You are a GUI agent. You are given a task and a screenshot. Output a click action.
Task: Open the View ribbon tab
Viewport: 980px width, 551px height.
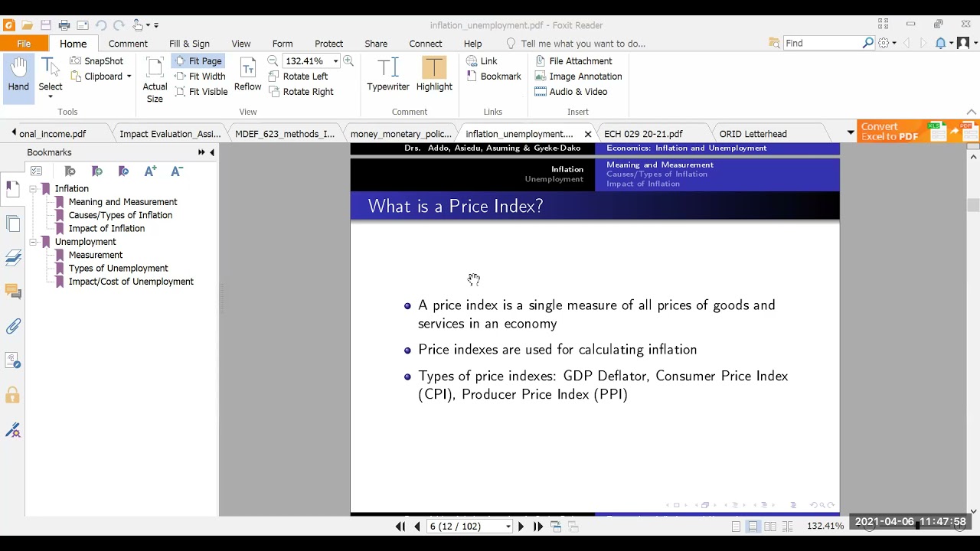241,44
